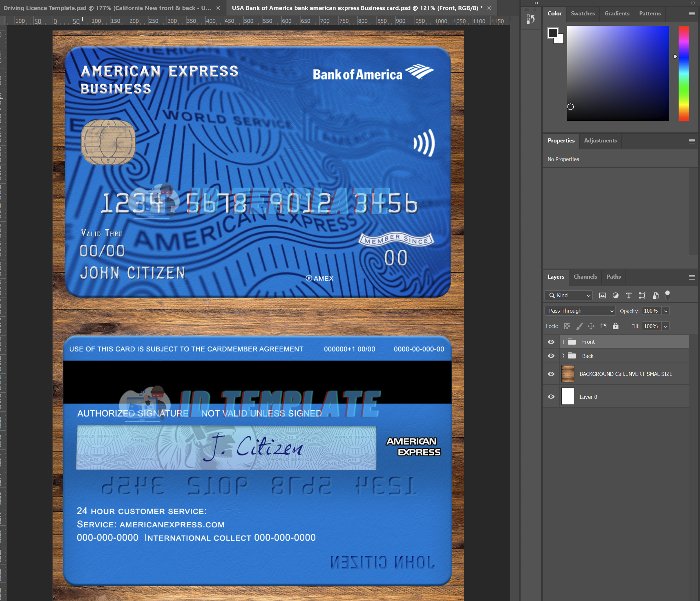Viewport: 700px width, 601px height.
Task: Click the Opacity value field
Action: click(x=652, y=311)
